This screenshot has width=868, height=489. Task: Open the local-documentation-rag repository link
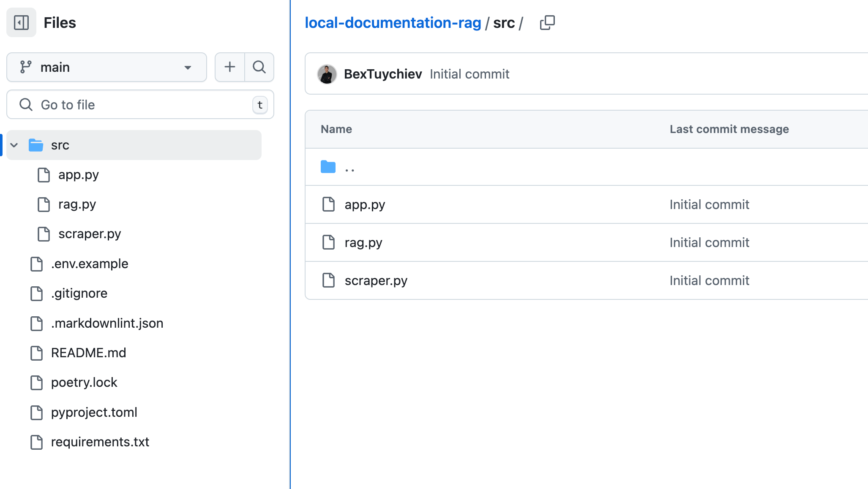393,22
